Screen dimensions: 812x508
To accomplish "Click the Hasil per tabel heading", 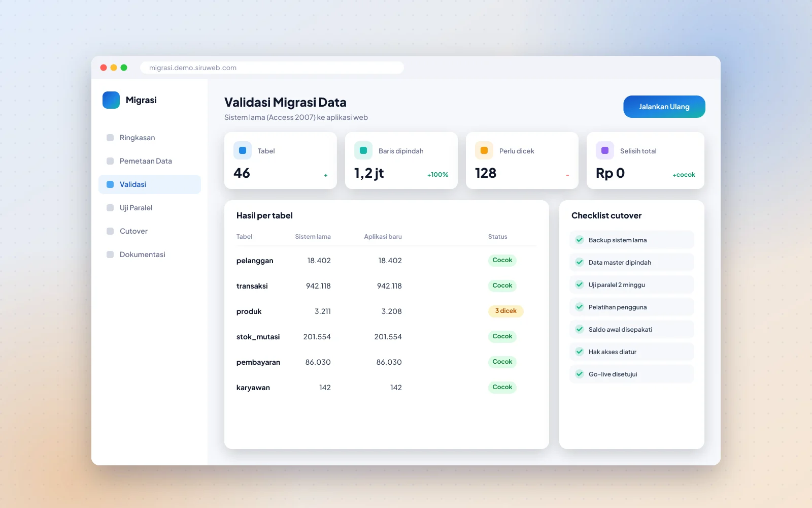I will pos(264,215).
